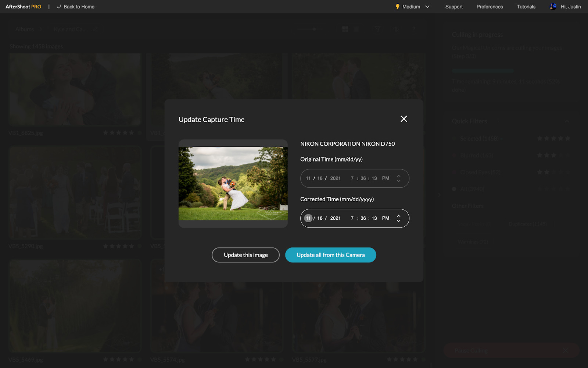Click Showing 1458 images text
This screenshot has height=368, width=588.
pos(36,46)
